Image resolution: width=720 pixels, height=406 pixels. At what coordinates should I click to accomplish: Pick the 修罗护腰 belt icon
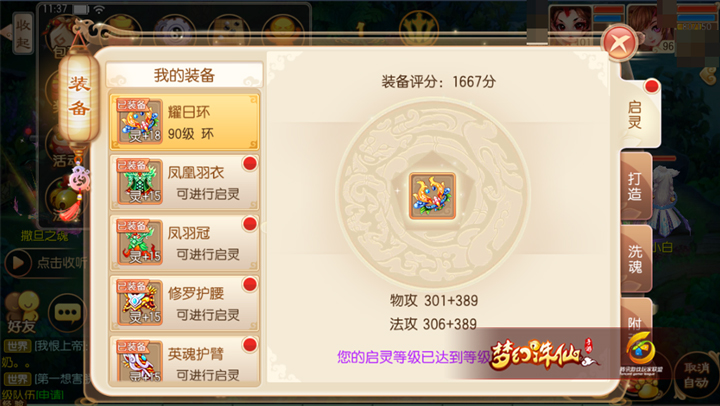point(140,302)
